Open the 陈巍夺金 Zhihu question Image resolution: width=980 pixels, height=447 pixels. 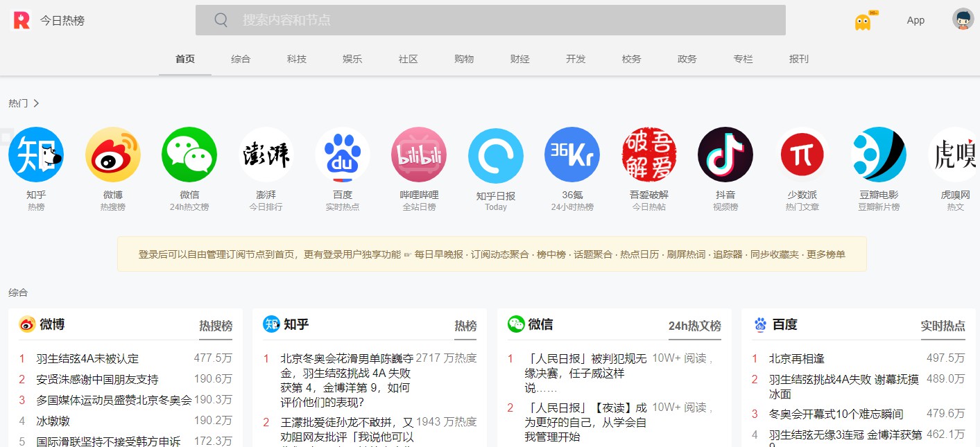pos(347,380)
